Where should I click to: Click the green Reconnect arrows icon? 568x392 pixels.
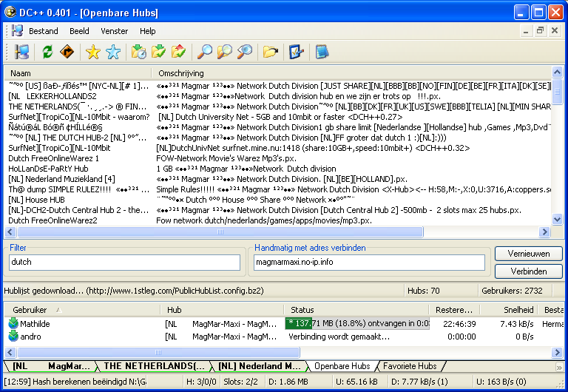coord(47,52)
